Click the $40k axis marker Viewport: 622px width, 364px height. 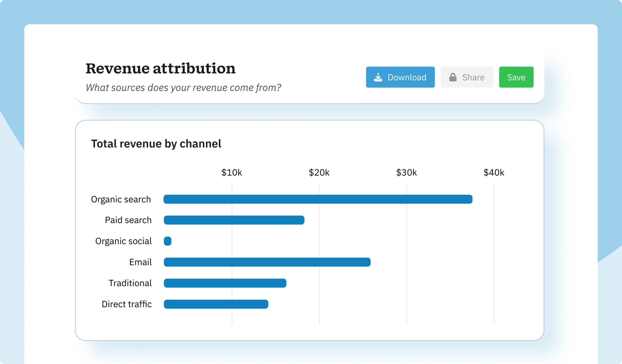(494, 172)
